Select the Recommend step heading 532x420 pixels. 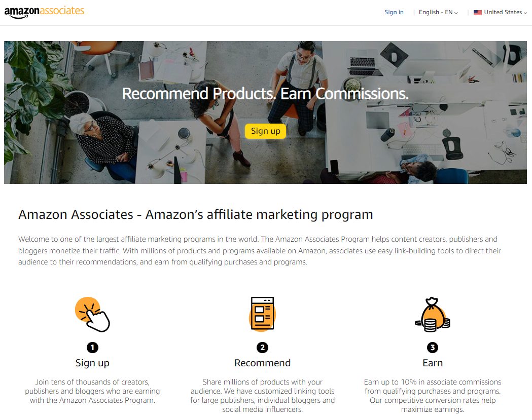(x=262, y=363)
